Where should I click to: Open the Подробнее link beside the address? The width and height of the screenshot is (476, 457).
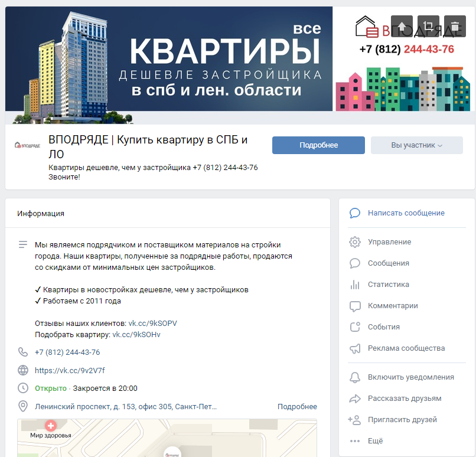[297, 407]
